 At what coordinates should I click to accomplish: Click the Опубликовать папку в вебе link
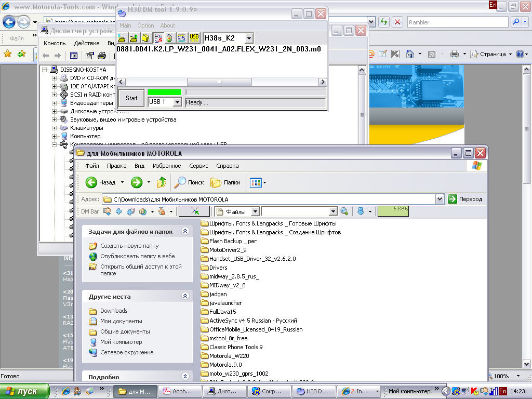[x=137, y=256]
